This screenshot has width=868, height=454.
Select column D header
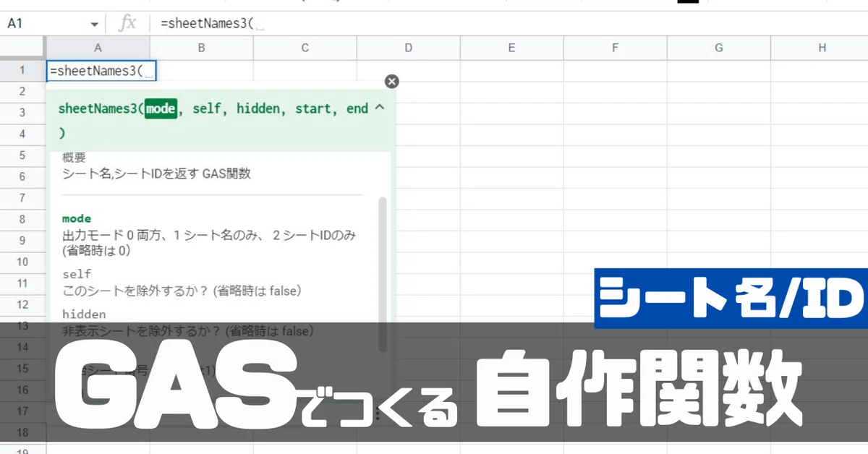coord(409,48)
